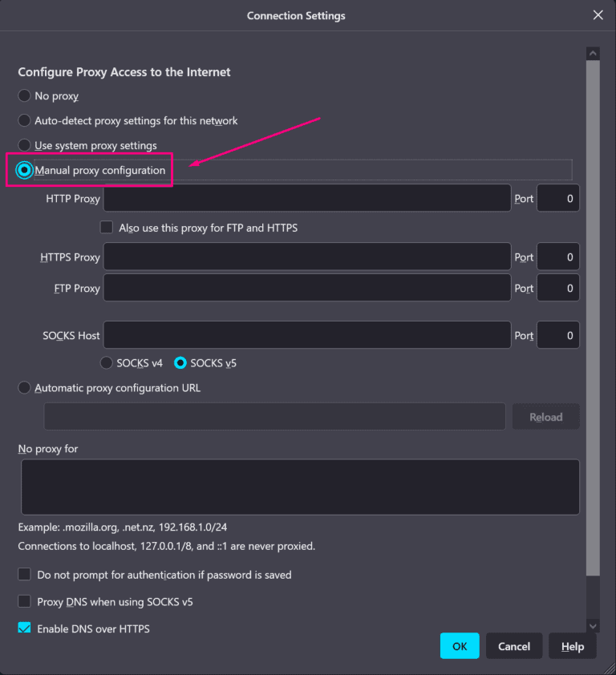Close the Connection Settings dialog with X
This screenshot has height=675, width=616.
pyautogui.click(x=598, y=15)
